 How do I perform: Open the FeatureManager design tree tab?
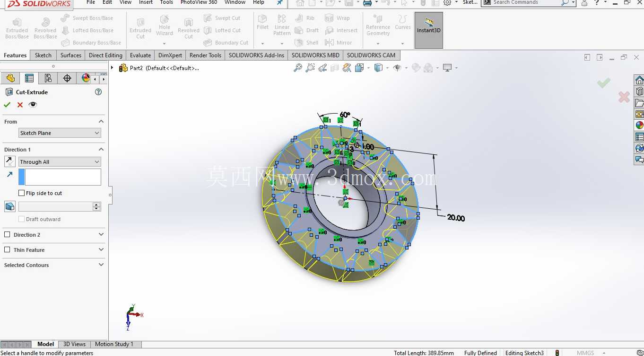tap(10, 78)
